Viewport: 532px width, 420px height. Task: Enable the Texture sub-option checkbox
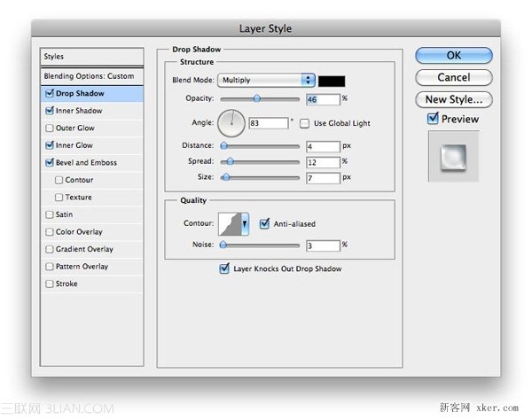click(59, 197)
